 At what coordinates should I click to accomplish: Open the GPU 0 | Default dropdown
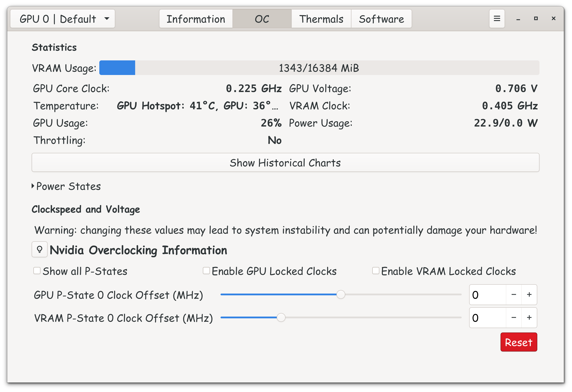point(63,19)
